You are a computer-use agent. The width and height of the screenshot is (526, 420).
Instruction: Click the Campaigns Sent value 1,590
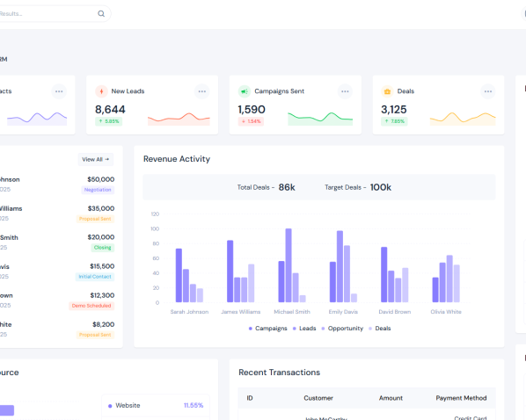(252, 109)
